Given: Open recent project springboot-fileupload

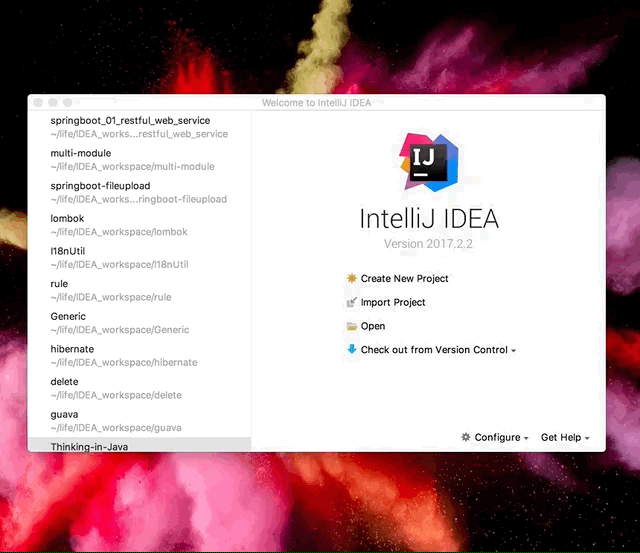Looking at the screenshot, I should click(140, 192).
